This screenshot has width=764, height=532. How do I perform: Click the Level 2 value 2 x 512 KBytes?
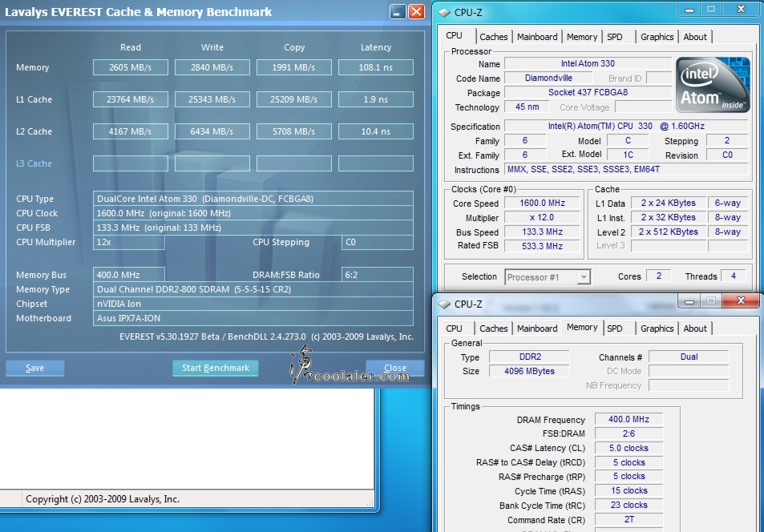[668, 232]
